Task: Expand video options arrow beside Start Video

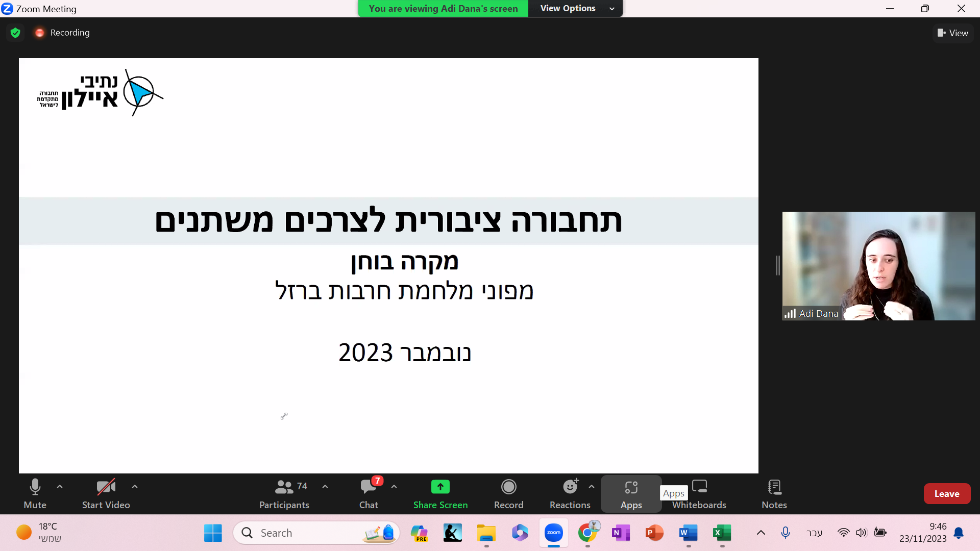Action: tap(135, 487)
